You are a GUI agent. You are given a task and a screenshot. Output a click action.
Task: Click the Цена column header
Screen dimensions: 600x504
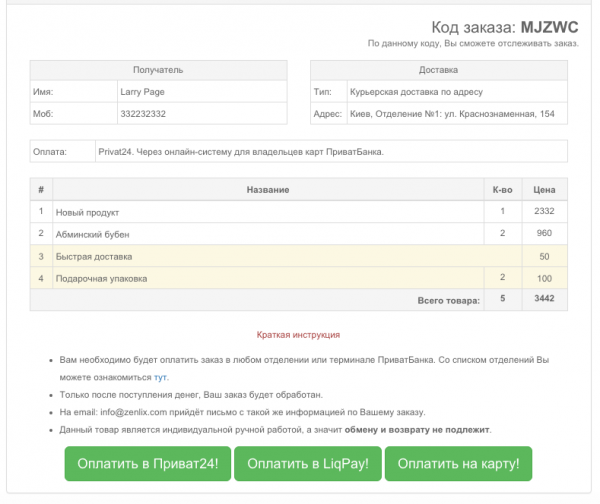click(544, 189)
